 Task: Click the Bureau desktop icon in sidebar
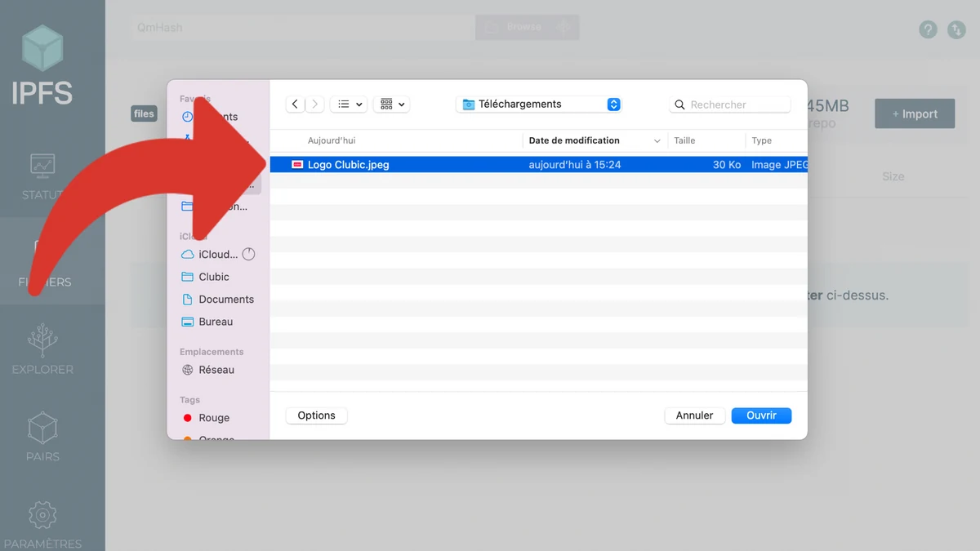tap(188, 322)
